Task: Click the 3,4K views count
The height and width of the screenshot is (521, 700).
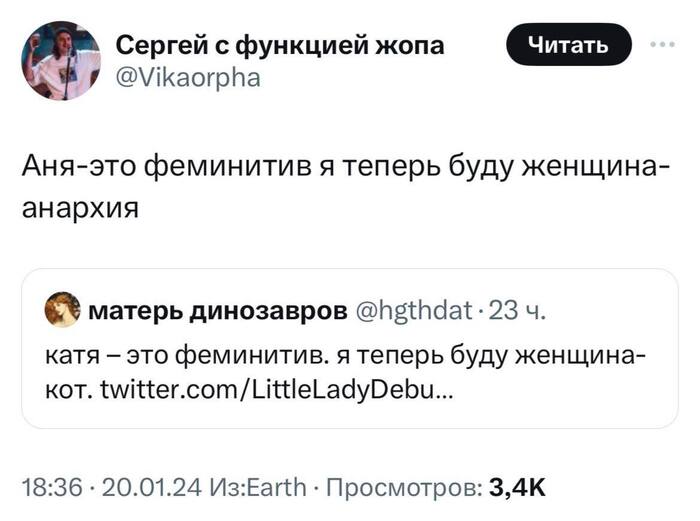Action: click(518, 487)
